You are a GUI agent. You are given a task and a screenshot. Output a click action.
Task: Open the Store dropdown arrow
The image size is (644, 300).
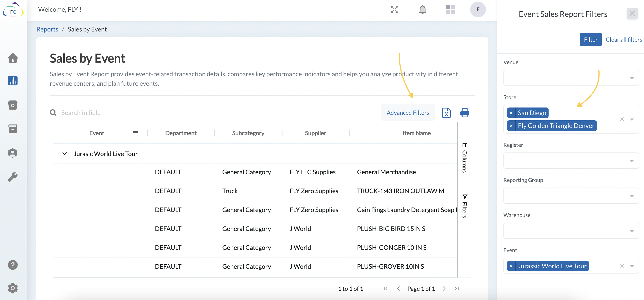coord(632,119)
